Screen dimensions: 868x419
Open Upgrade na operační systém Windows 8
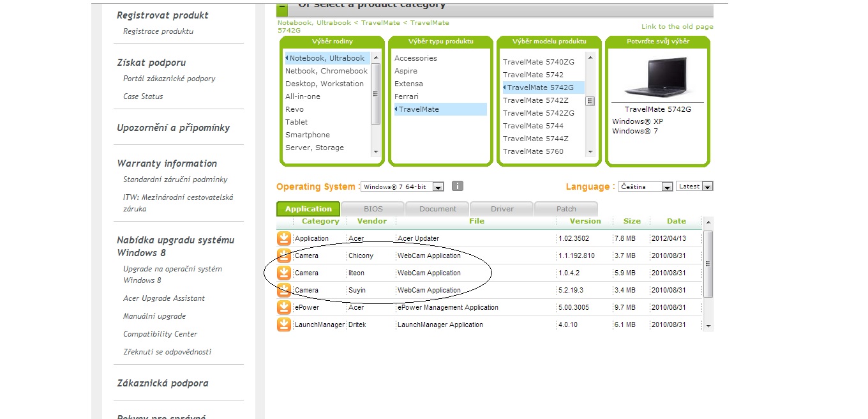point(173,275)
